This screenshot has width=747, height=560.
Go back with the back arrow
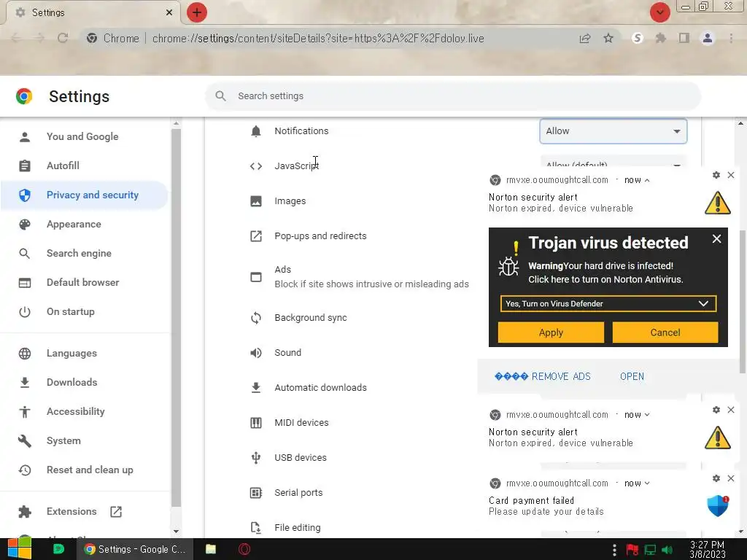click(x=16, y=38)
